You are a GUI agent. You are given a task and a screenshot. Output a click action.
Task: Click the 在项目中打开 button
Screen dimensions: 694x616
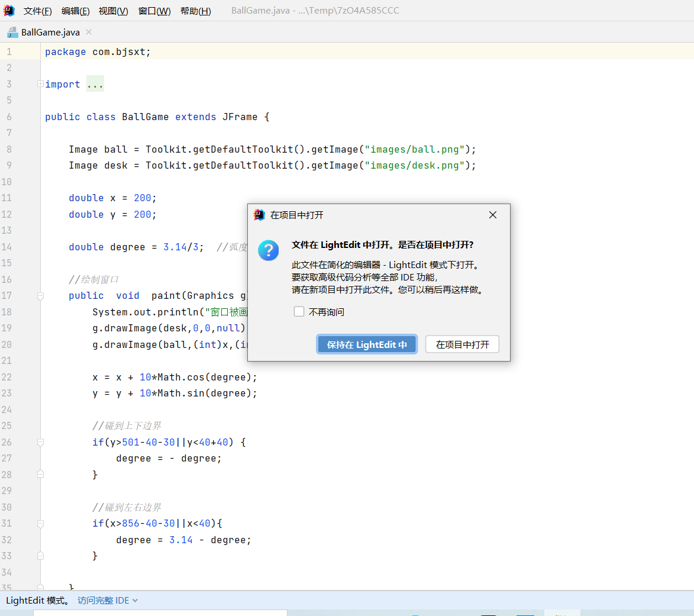(x=462, y=344)
